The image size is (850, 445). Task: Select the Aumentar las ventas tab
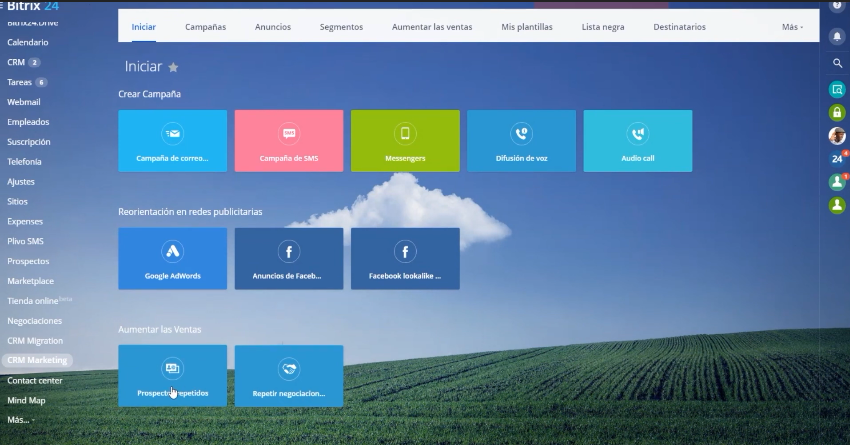pos(432,27)
